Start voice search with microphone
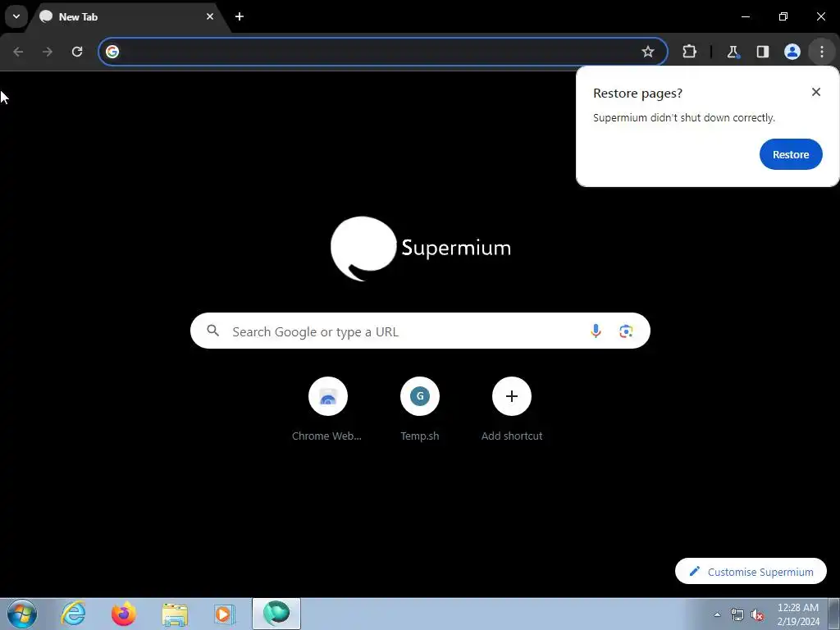Screen dimensions: 840x630 [596, 331]
